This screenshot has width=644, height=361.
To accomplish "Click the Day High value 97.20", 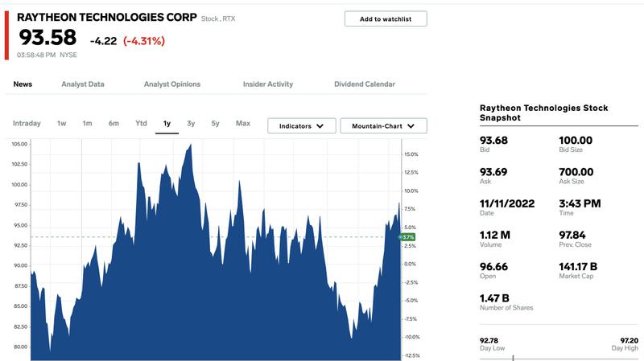I will coord(630,340).
